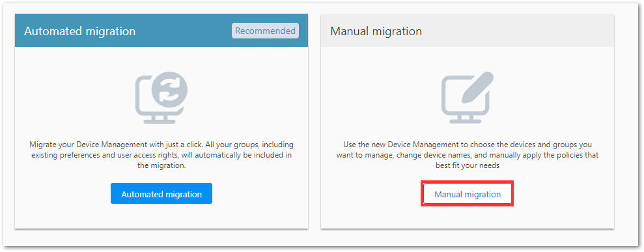Click the manual migration description paragraph
The width and height of the screenshot is (644, 252).
(468, 156)
